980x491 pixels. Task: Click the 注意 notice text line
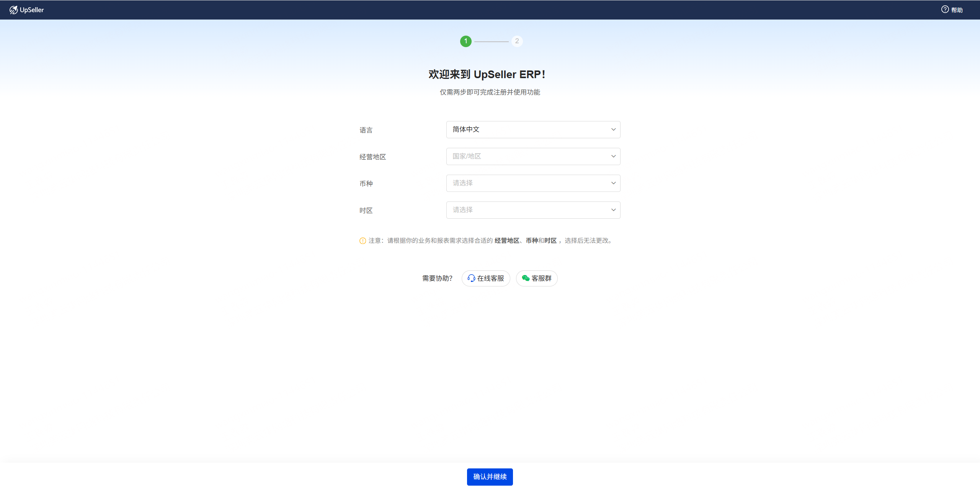click(491, 241)
